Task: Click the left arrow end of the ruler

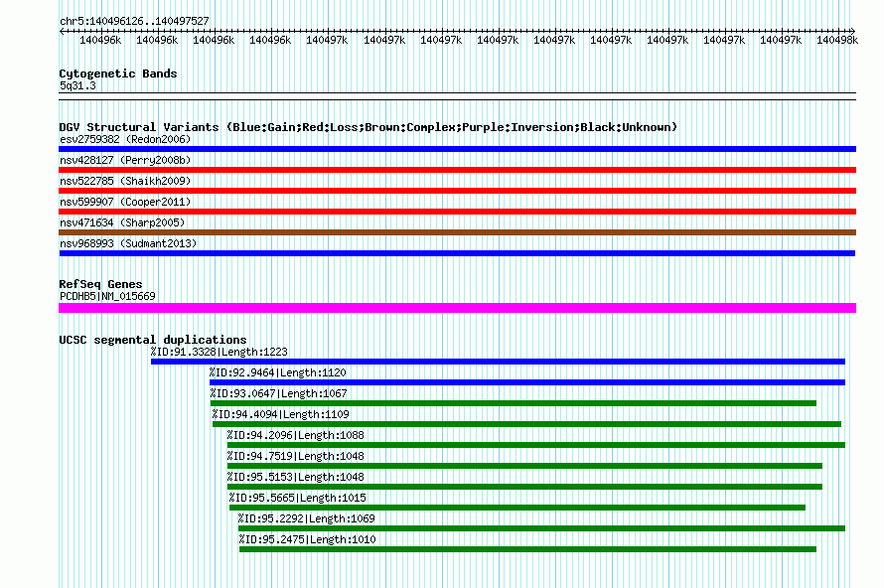Action: click(x=62, y=31)
